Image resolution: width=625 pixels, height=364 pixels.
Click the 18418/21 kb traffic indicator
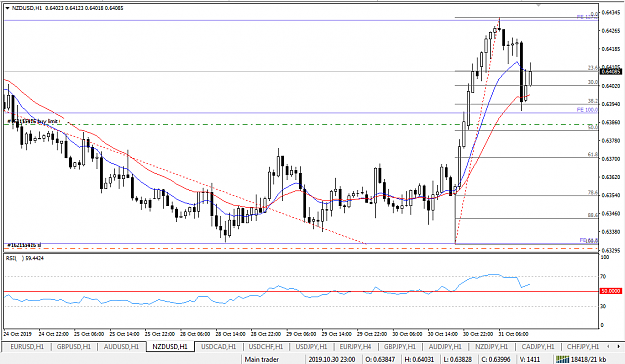tap(589, 359)
